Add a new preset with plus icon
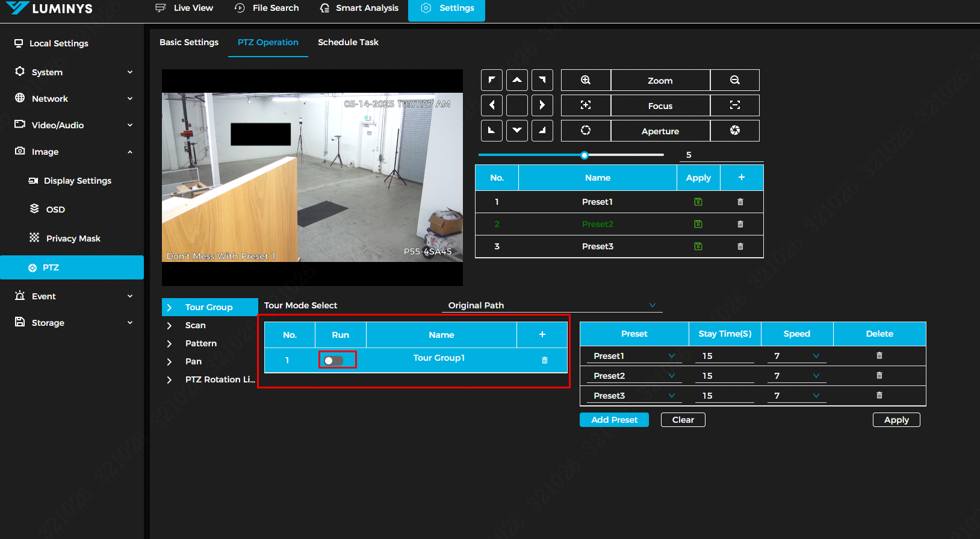 [x=741, y=178]
